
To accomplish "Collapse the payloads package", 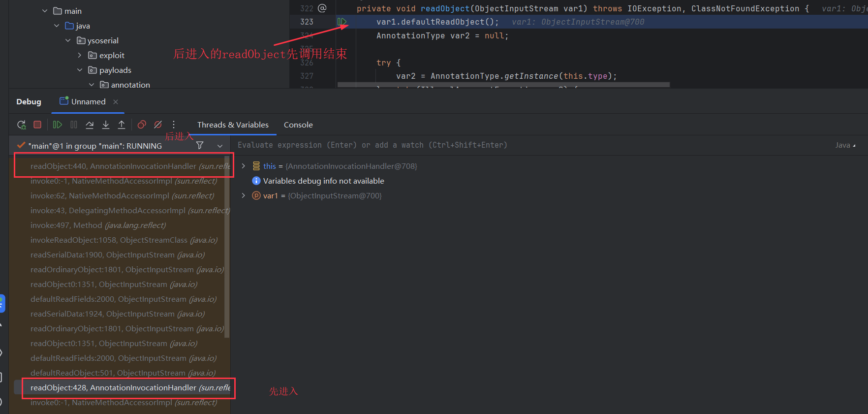I will tap(80, 70).
